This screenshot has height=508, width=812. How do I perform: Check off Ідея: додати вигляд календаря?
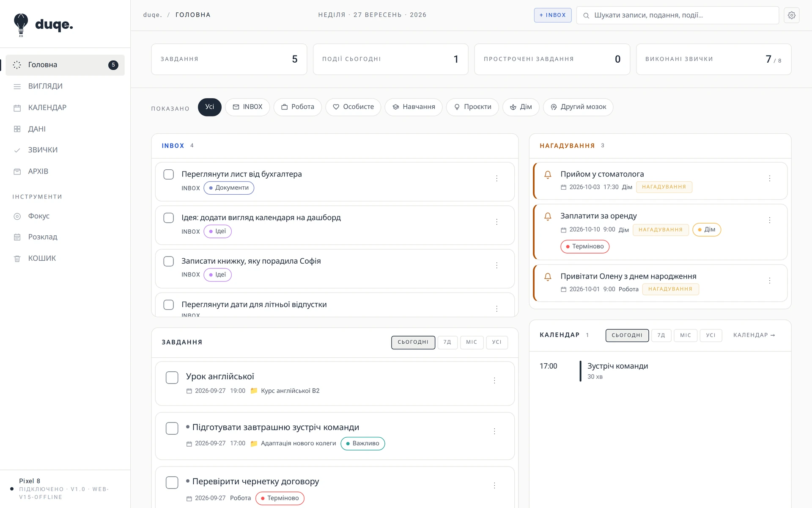169,218
